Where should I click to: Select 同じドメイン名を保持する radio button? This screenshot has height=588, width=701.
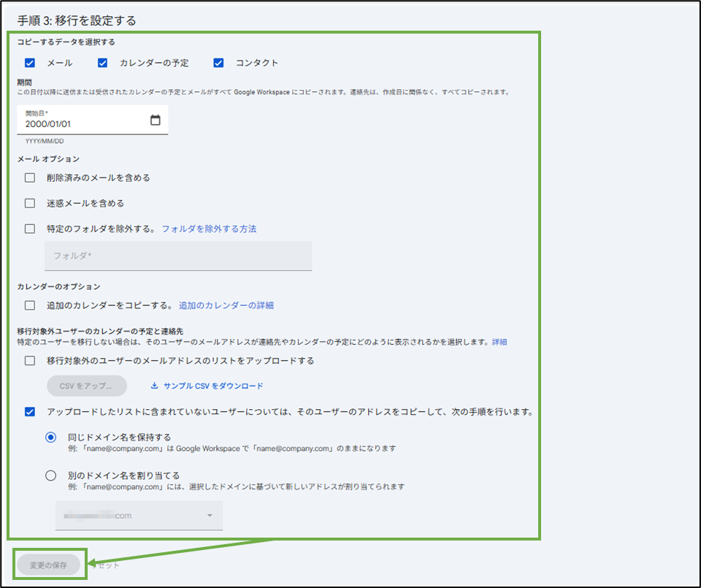pos(51,437)
